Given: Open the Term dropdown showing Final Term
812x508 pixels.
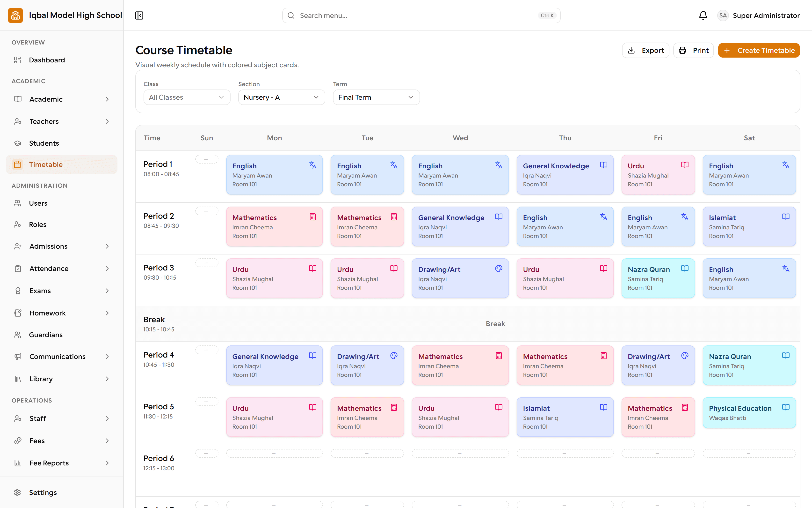Looking at the screenshot, I should (376, 97).
